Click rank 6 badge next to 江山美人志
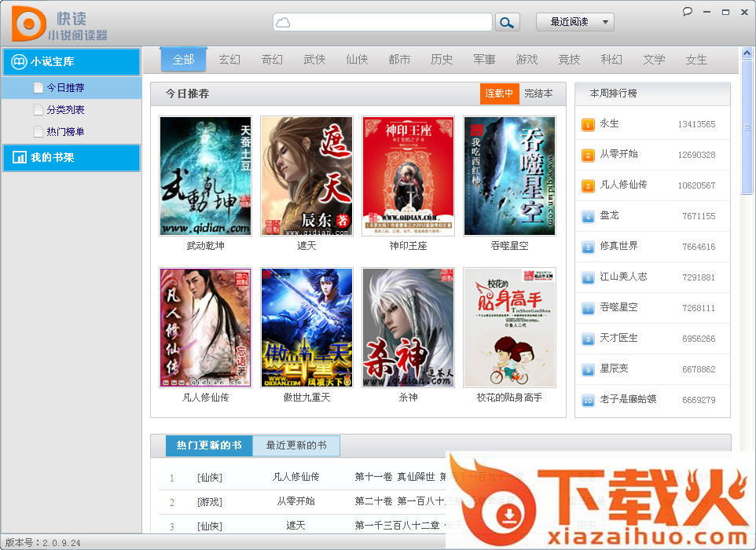 [588, 277]
